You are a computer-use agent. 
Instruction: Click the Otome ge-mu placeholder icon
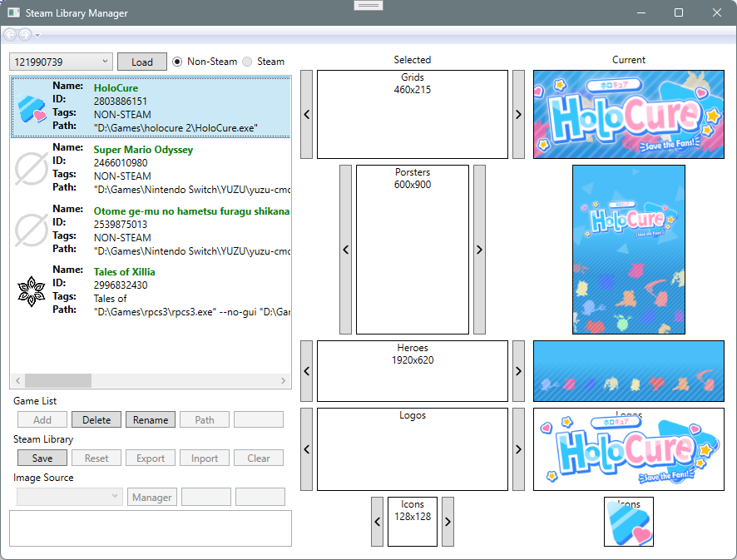pyautogui.click(x=32, y=230)
